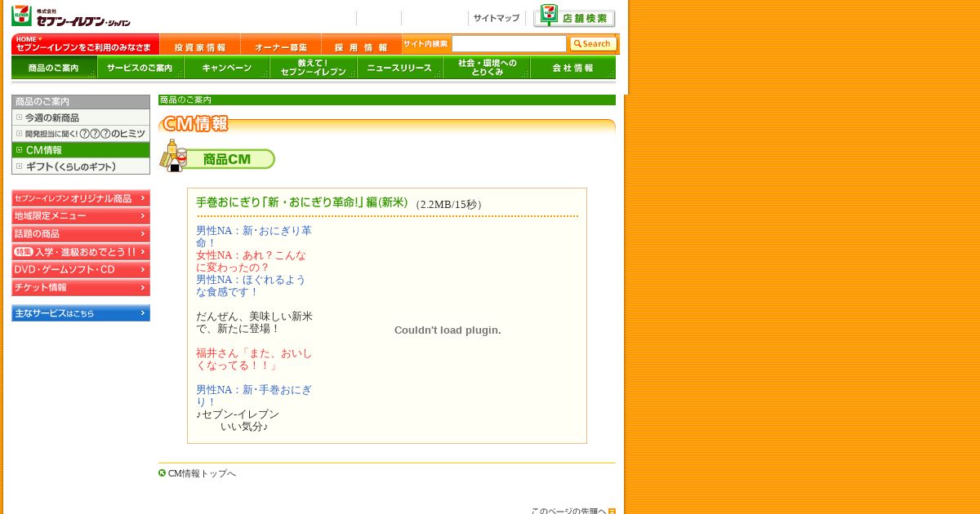980x514 pixels.
Task: Select CM情報 in the sidebar
Action: 81,150
